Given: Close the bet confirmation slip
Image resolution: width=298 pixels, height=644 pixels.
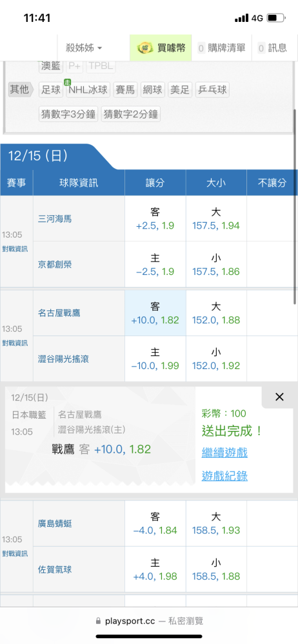Looking at the screenshot, I should click(279, 397).
